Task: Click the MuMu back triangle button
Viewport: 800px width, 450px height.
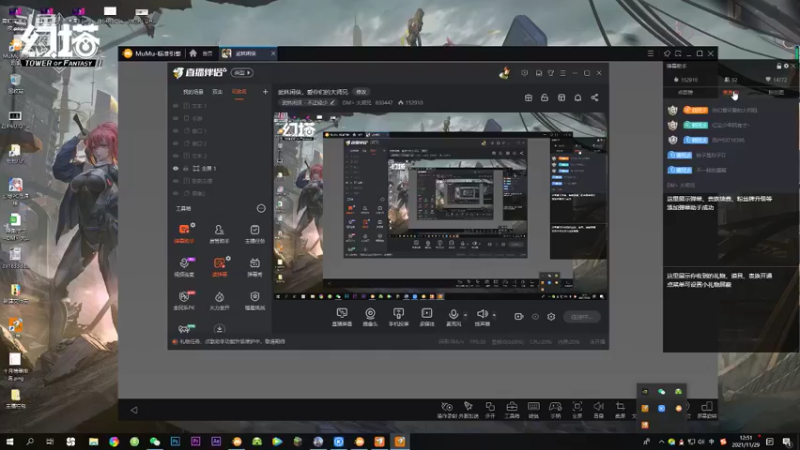Action: [x=134, y=410]
